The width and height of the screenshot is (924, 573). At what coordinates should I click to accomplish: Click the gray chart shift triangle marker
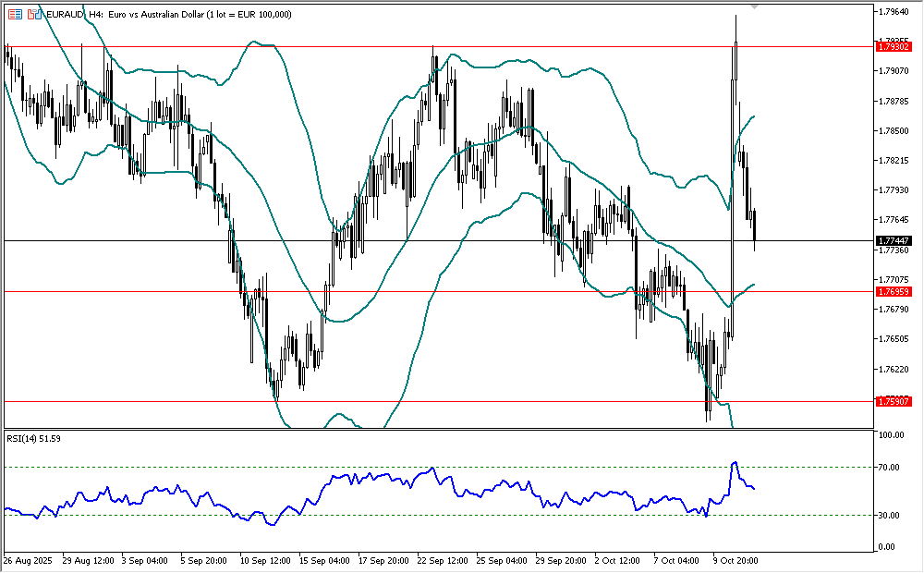[x=755, y=7]
